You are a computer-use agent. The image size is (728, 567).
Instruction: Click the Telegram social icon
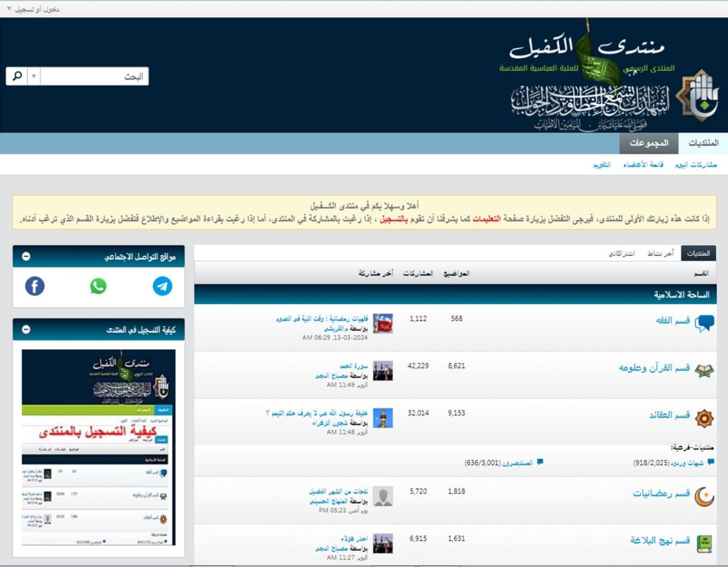[162, 286]
